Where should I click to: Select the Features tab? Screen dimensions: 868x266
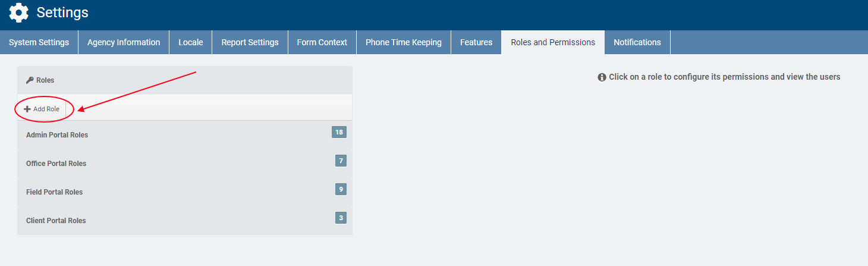tap(476, 42)
